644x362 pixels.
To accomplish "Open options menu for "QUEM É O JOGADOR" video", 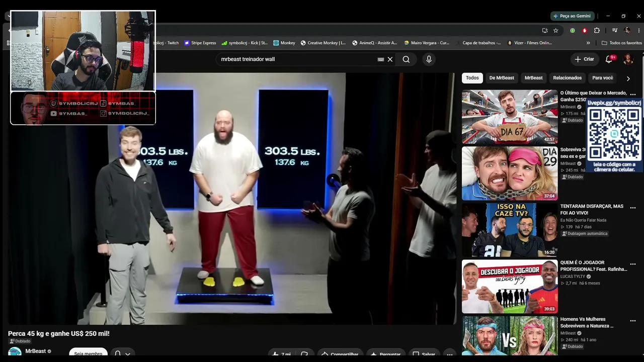I will pos(633,264).
